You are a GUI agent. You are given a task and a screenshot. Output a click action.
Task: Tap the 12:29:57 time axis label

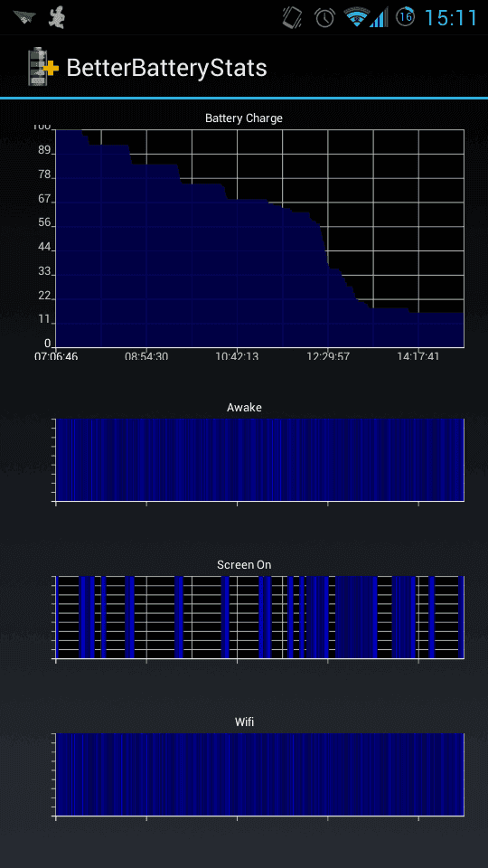click(328, 356)
